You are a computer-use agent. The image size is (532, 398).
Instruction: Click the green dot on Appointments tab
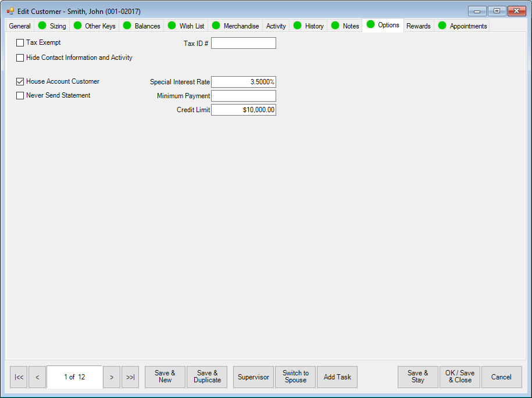pos(442,26)
